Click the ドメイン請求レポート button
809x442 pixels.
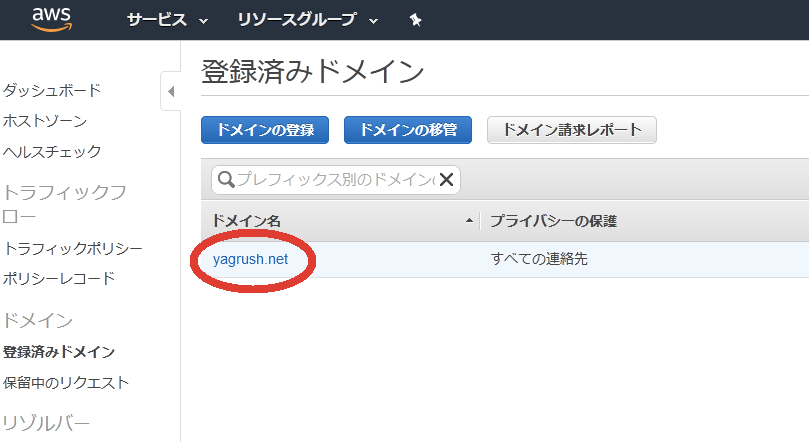pyautogui.click(x=572, y=130)
